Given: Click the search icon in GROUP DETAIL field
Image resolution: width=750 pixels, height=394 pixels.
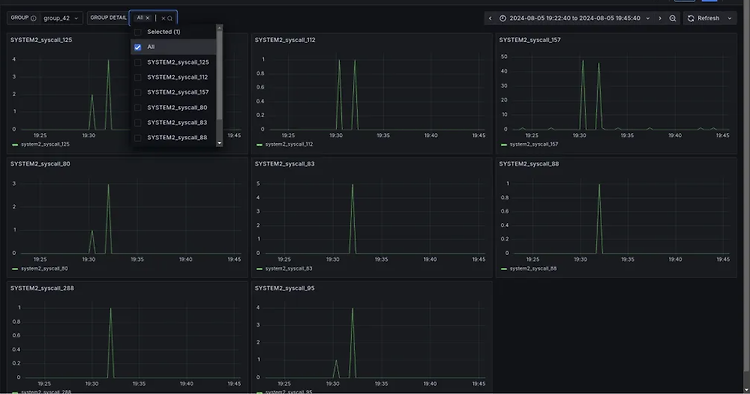Looking at the screenshot, I should (170, 18).
